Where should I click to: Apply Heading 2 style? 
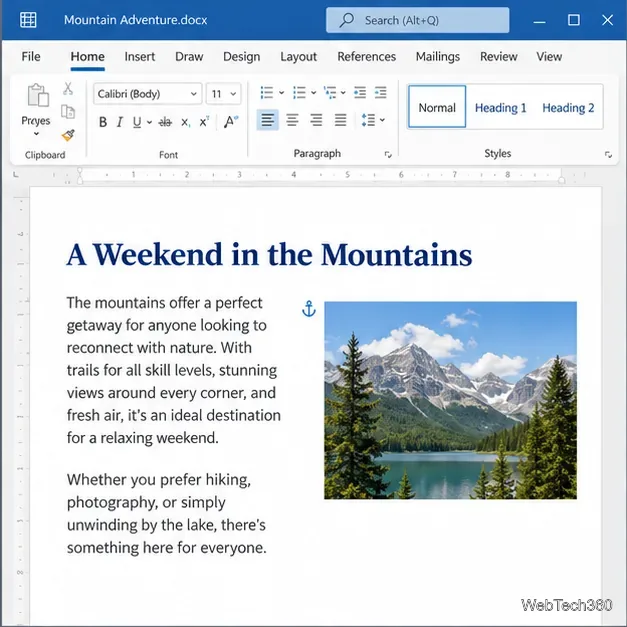click(x=568, y=108)
